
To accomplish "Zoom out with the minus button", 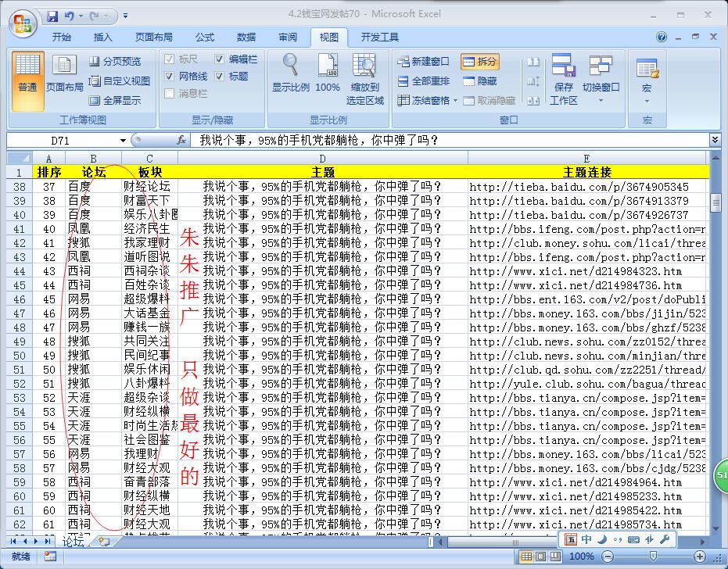I will [608, 556].
